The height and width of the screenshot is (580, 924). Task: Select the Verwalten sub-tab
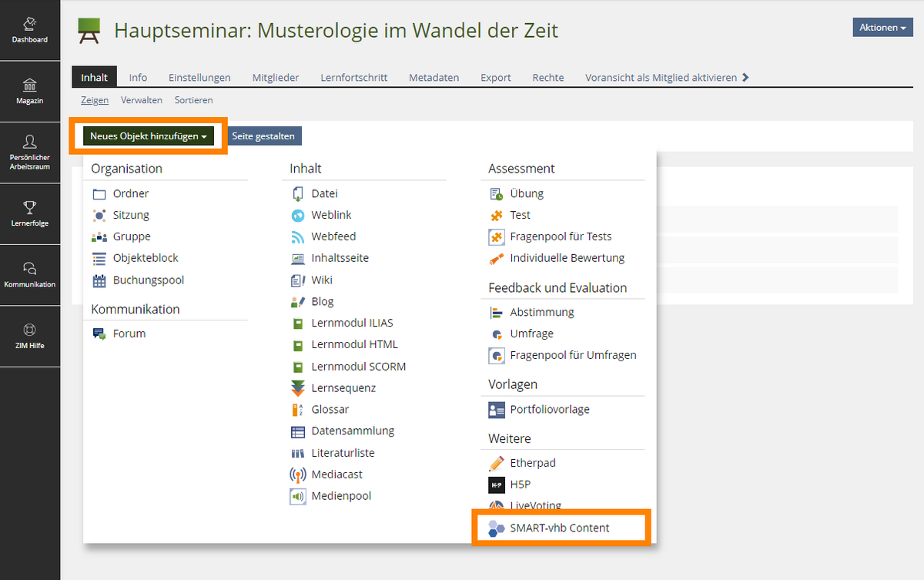(142, 100)
